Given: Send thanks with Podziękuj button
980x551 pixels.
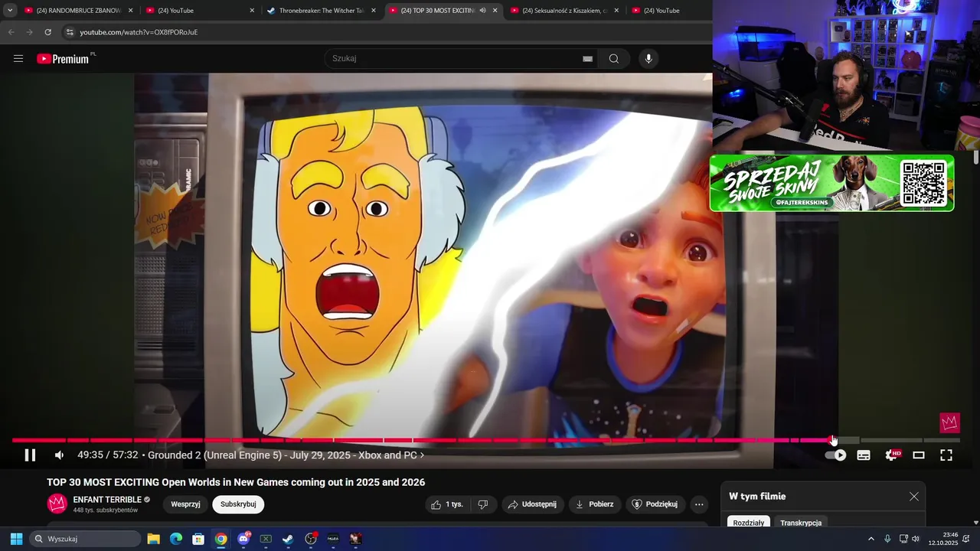Looking at the screenshot, I should (655, 504).
